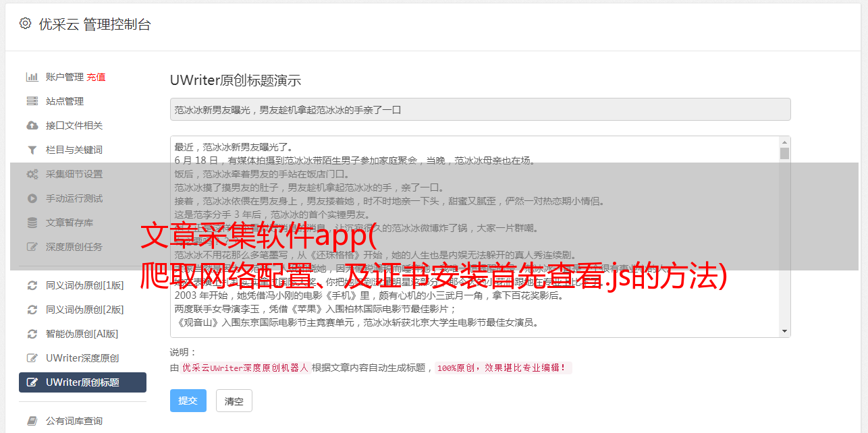Submit the form with the 提交 button

pyautogui.click(x=188, y=401)
